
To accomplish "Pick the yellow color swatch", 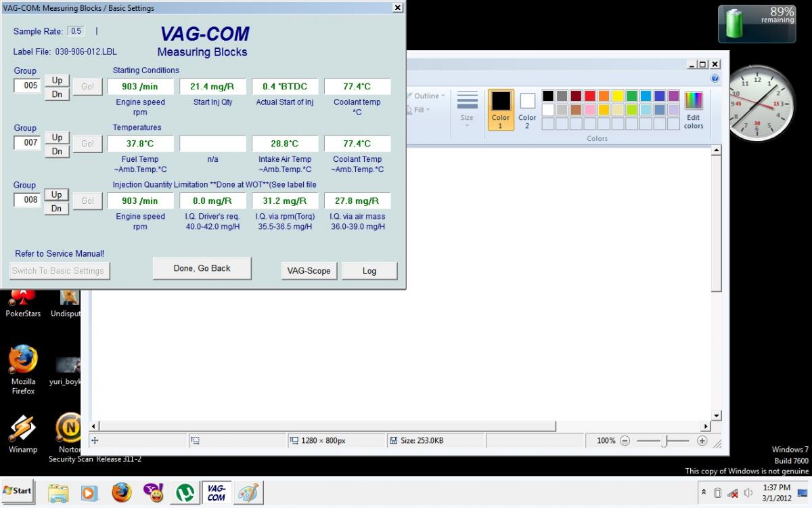I will coord(618,96).
